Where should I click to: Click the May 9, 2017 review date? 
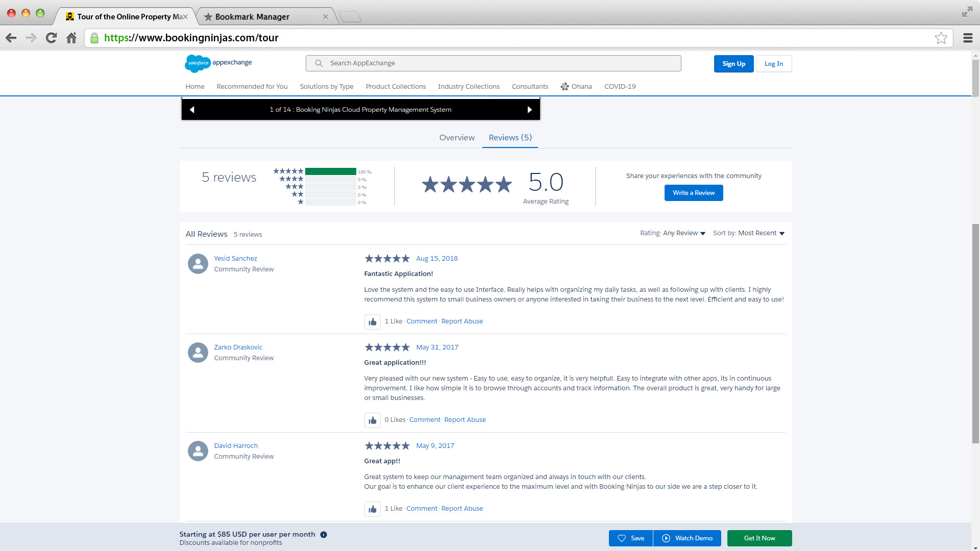435,446
